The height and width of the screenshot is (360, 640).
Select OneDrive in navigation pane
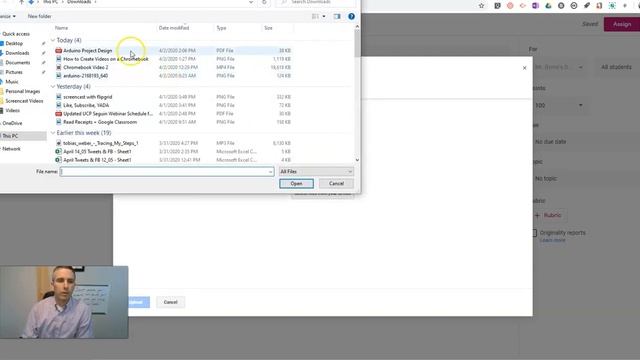click(x=12, y=123)
